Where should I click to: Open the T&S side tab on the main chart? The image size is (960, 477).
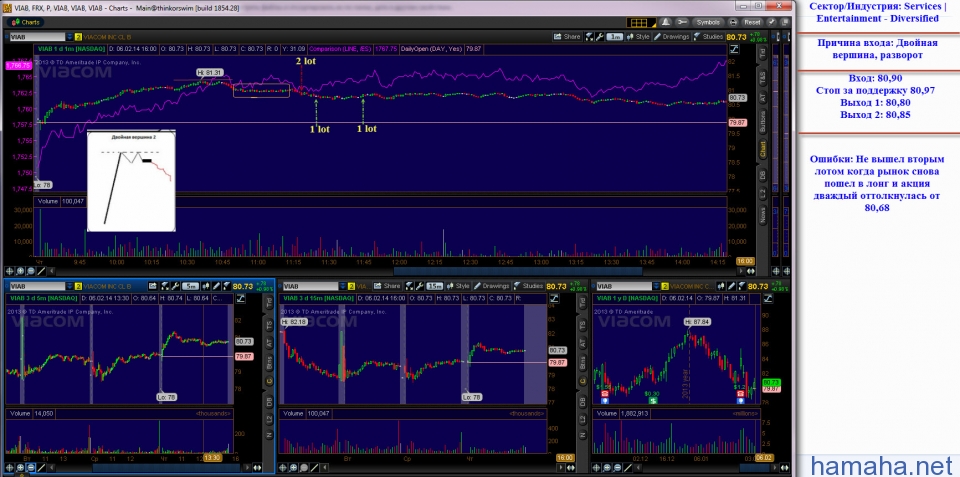(762, 78)
